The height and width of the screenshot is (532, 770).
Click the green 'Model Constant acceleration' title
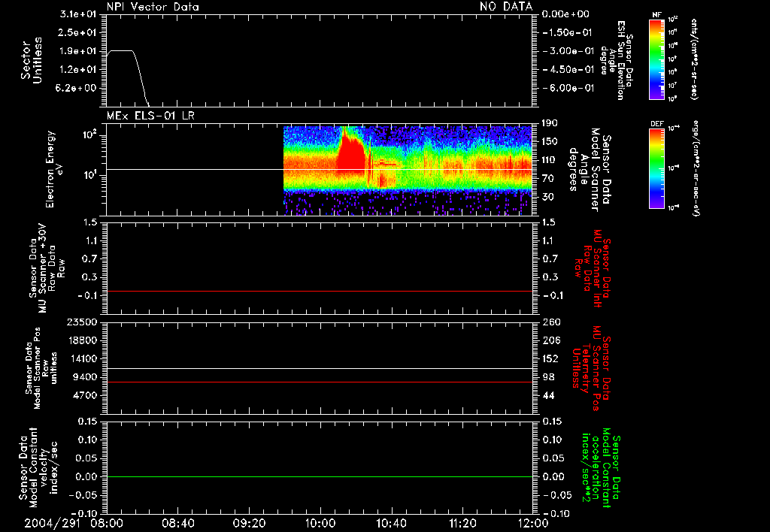tap(601, 468)
